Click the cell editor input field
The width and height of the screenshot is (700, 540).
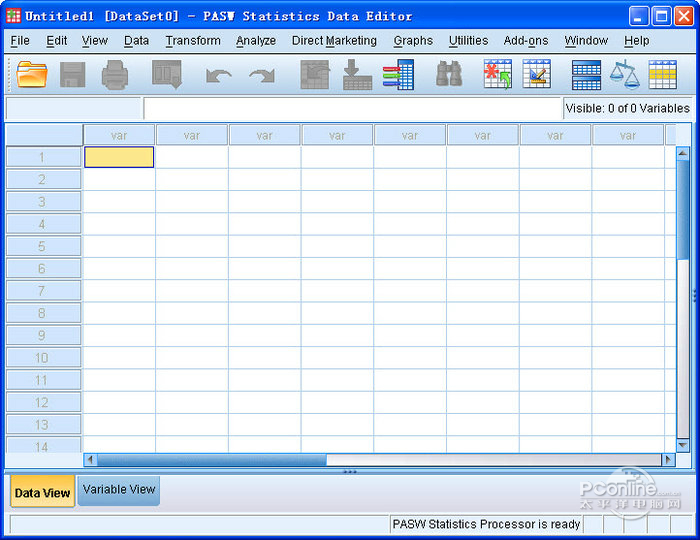[352, 108]
